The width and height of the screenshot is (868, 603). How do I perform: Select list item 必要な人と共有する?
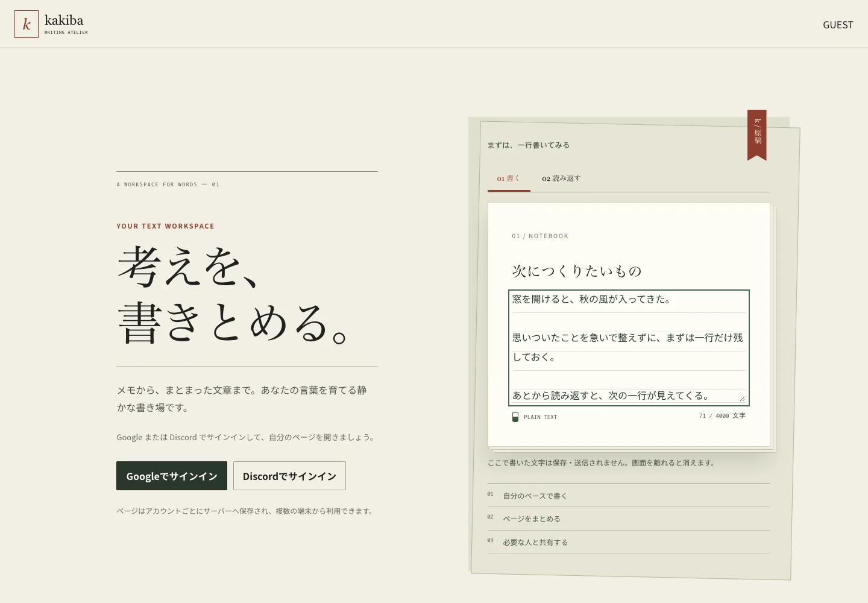point(629,542)
